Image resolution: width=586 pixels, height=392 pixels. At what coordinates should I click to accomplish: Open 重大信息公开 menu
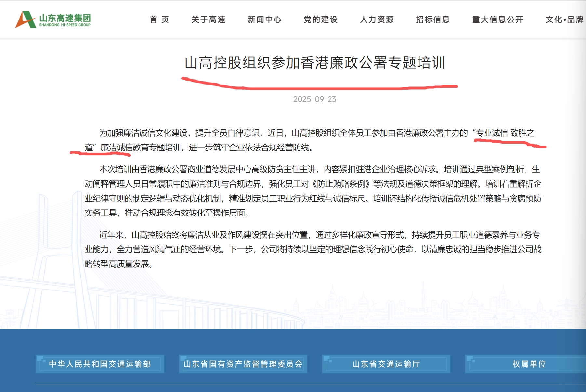tap(498, 20)
